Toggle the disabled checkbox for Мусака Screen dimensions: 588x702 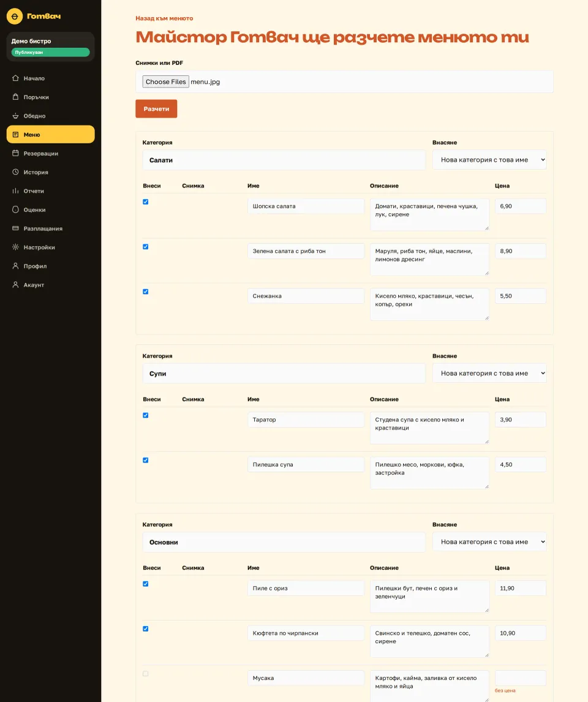click(x=145, y=674)
